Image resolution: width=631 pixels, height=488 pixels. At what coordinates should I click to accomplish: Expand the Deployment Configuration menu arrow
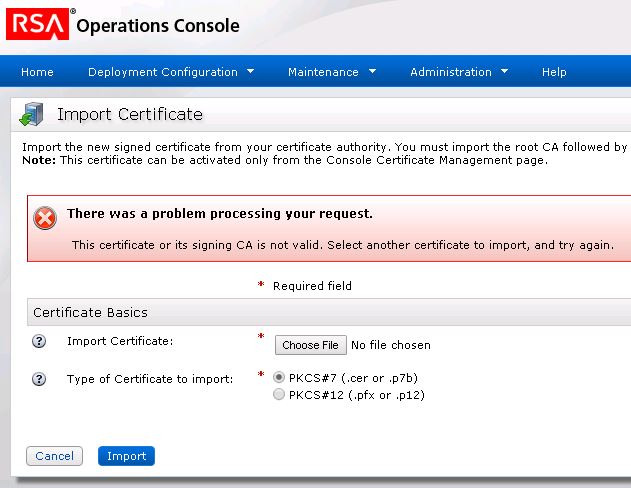pos(250,71)
